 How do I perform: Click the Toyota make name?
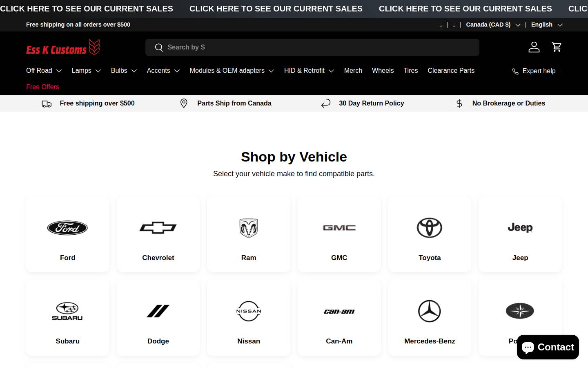(430, 258)
